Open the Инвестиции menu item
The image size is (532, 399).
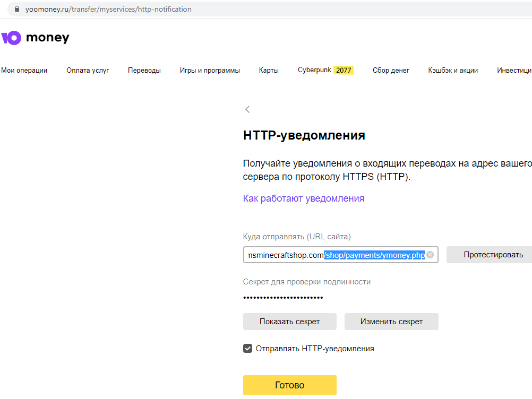[514, 71]
